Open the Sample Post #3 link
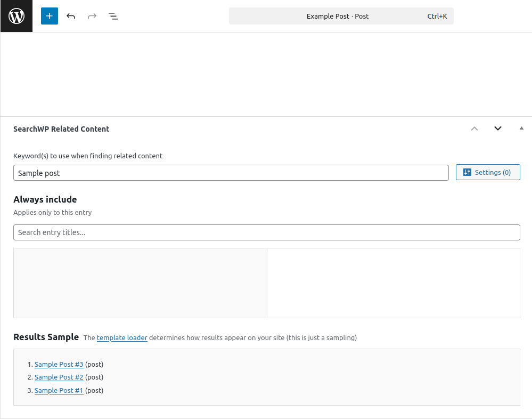This screenshot has height=419, width=532. 59,365
